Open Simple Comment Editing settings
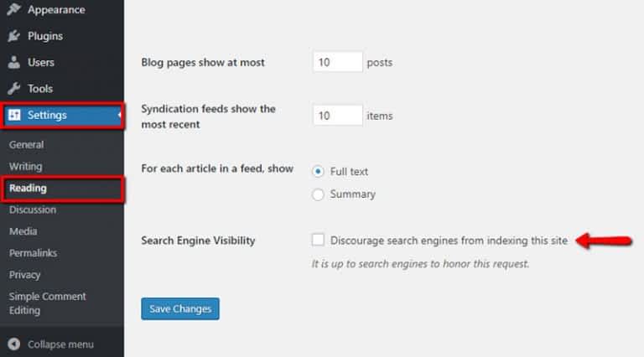The height and width of the screenshot is (357, 644). (x=47, y=303)
